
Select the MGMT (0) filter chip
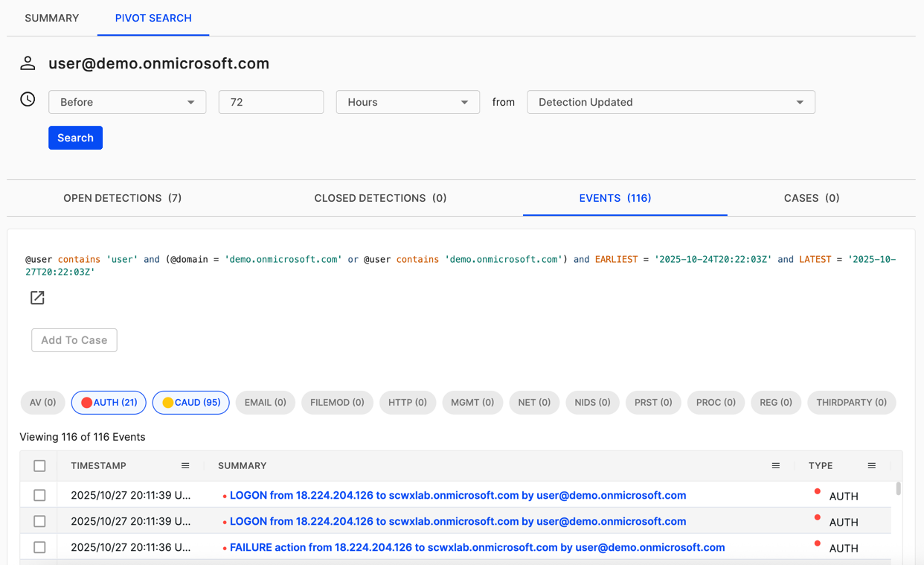coord(472,403)
